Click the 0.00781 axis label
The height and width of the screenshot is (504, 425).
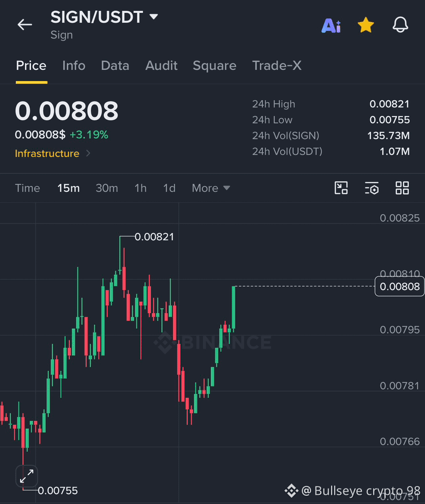tap(400, 386)
